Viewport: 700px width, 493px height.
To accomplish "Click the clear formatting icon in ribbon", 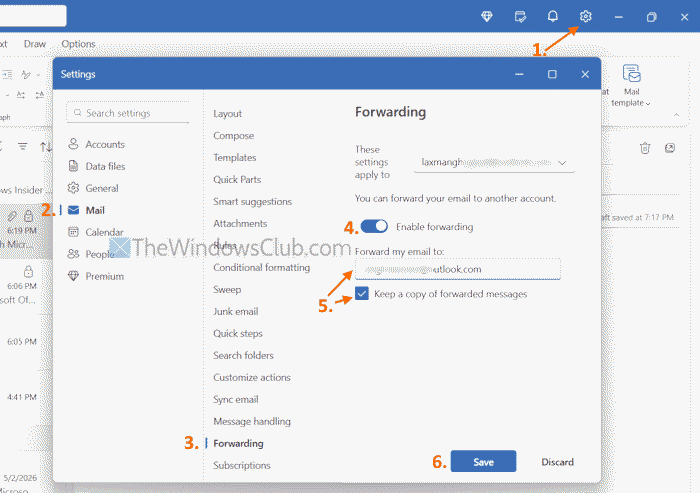I will 26,74.
